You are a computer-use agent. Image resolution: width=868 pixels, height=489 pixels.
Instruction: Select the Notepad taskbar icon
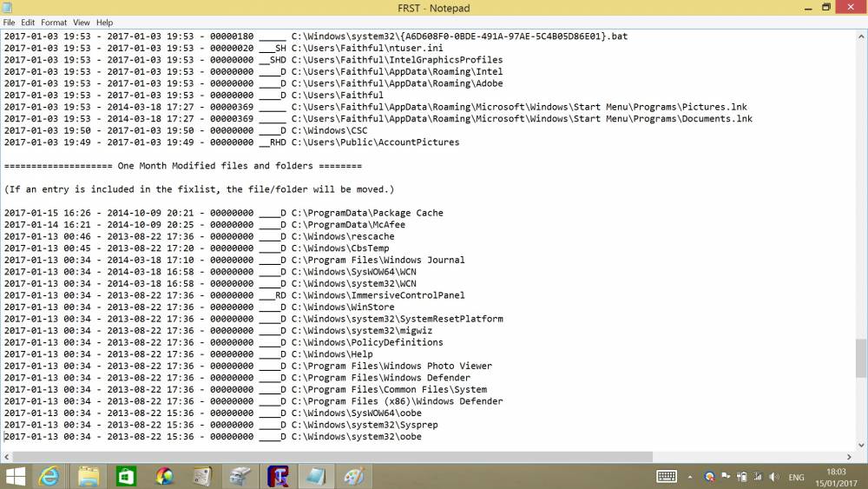click(316, 476)
